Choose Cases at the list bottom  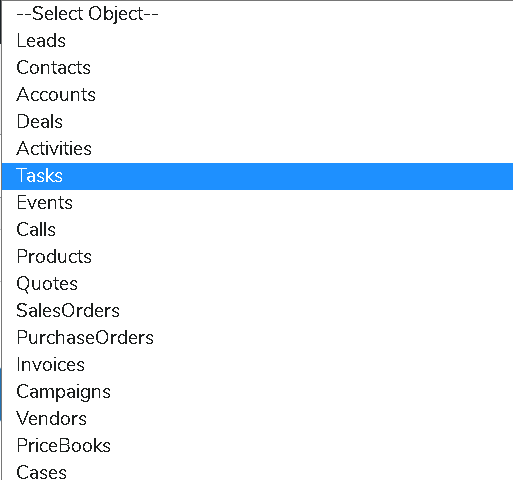257,471
